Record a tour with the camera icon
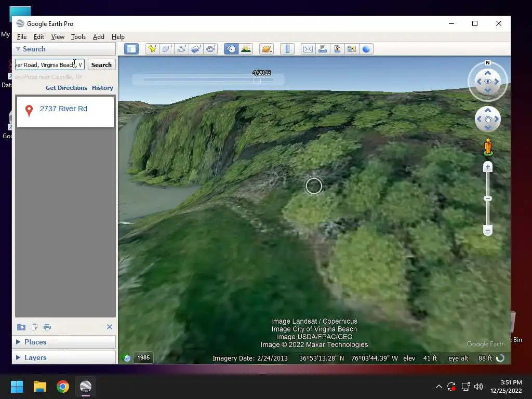The width and height of the screenshot is (532, 399). point(211,49)
